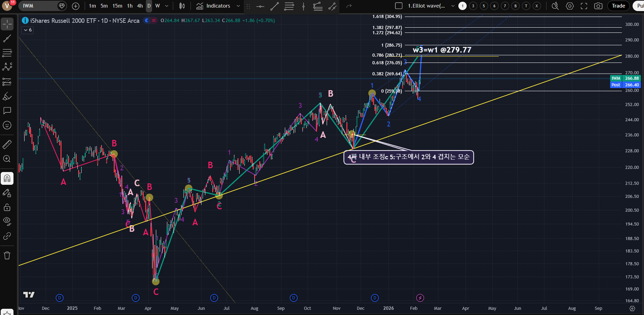This screenshot has height=315, width=644.
Task: Switch to the weekly W timeframe
Action: (x=157, y=6)
